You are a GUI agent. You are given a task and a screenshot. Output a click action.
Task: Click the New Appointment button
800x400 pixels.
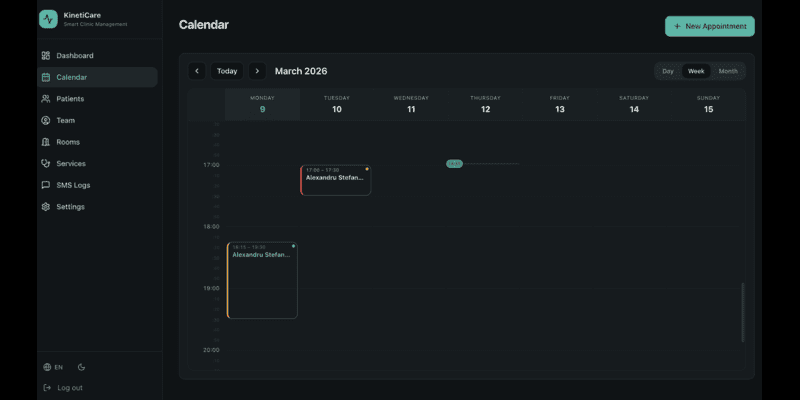709,26
